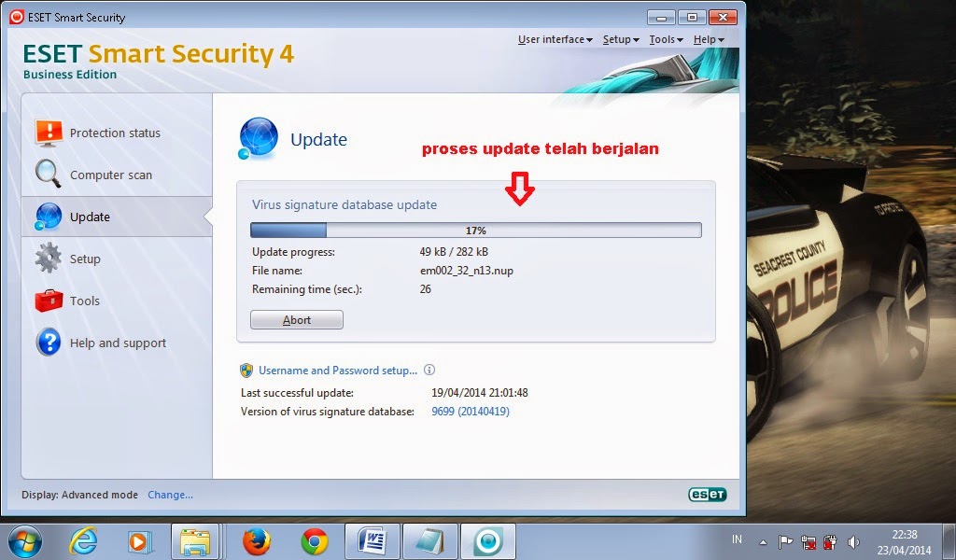Viewport: 956px width, 560px height.
Task: Select Setup in the left sidebar
Action: pyautogui.click(x=117, y=259)
